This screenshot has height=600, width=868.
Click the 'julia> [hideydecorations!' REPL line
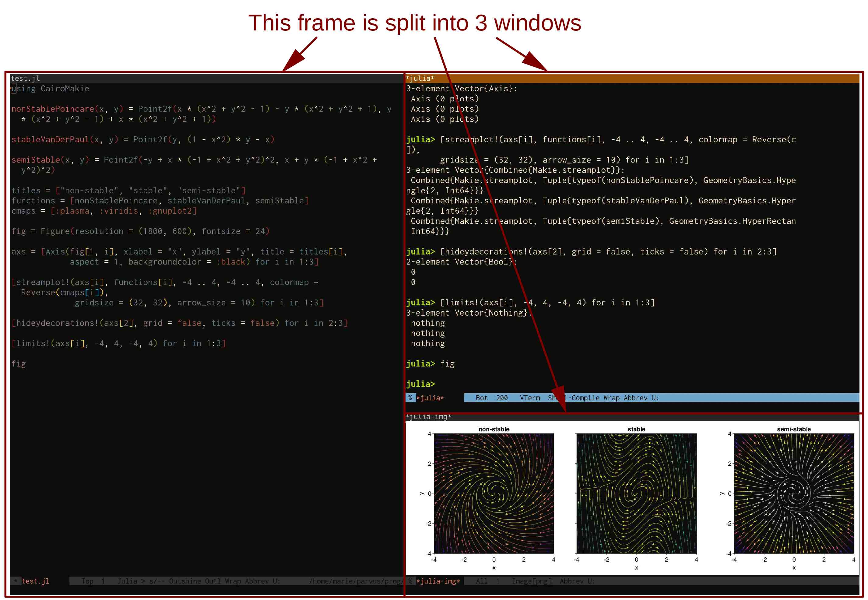[591, 251]
